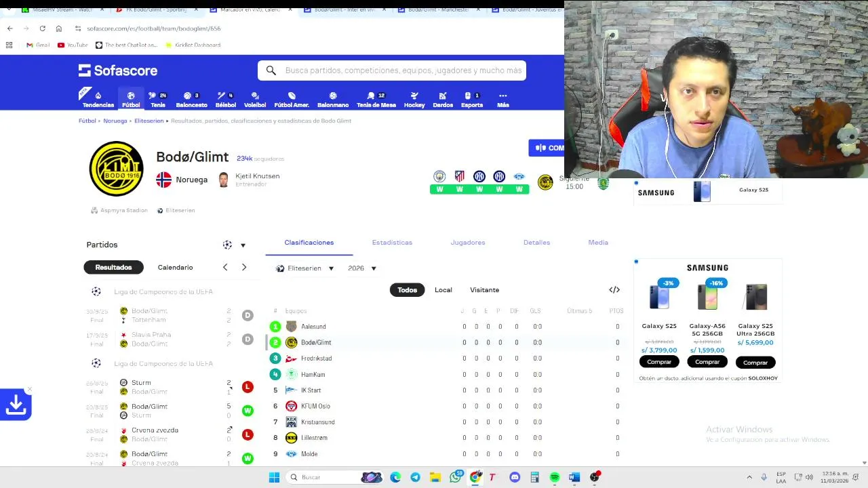Click Comprar for Galaxy S25

click(x=659, y=362)
